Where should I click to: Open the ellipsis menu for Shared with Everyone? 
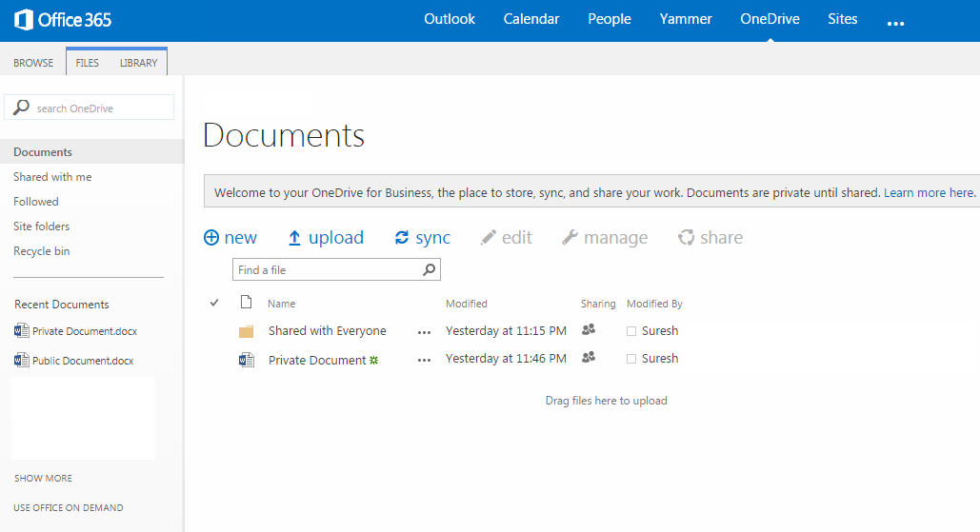(424, 332)
